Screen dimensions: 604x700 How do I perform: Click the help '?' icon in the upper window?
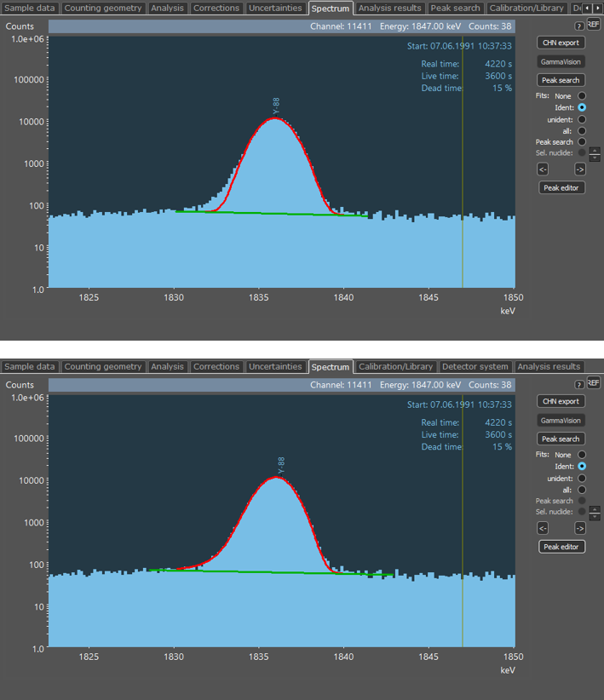pyautogui.click(x=579, y=26)
